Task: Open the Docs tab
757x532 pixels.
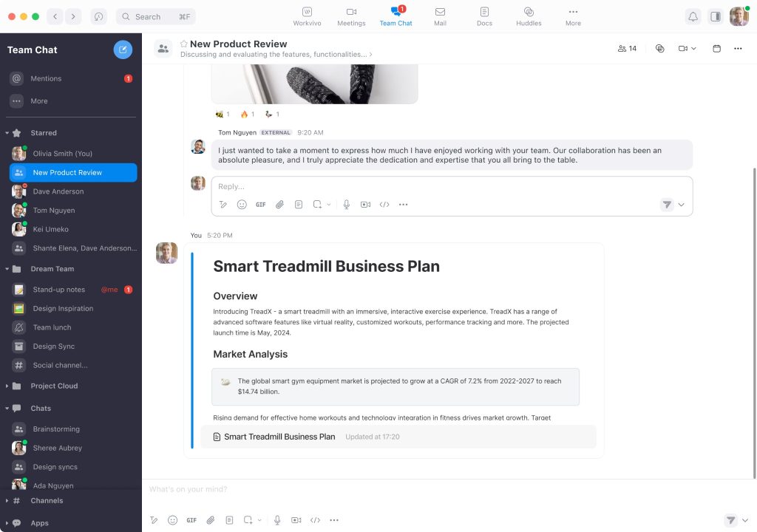Action: click(484, 16)
